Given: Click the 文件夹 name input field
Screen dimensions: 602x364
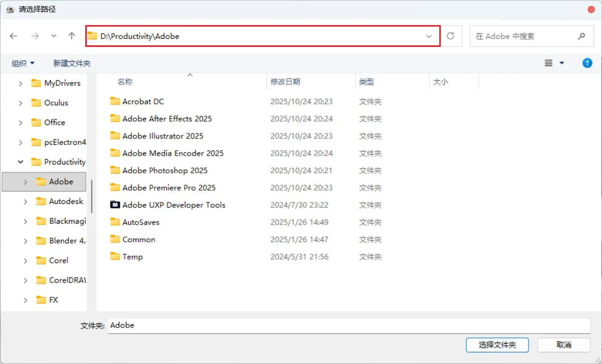Looking at the screenshot, I should coord(345,326).
